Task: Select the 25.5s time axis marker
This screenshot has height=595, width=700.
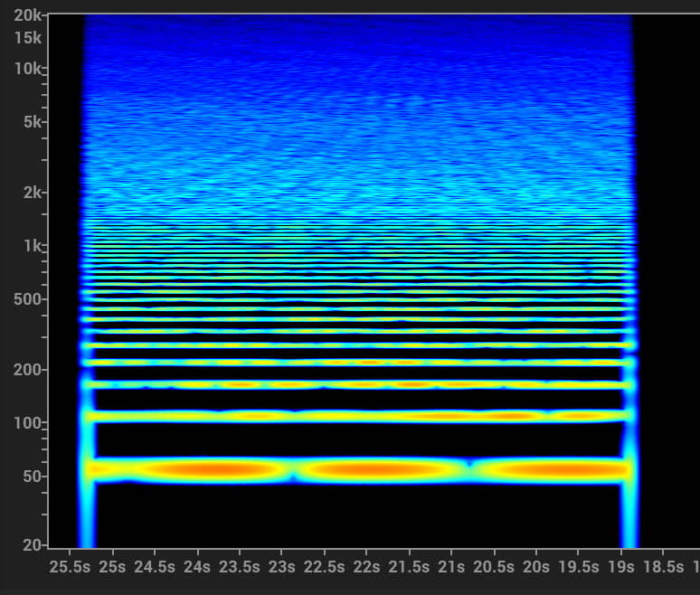Action: (x=70, y=567)
